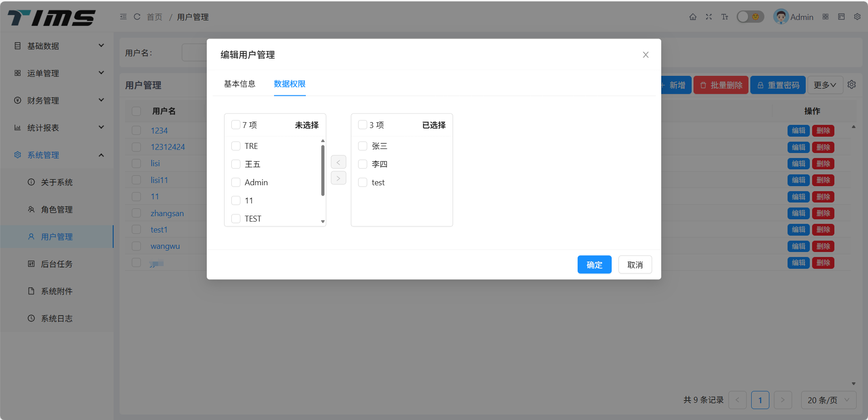868x420 pixels.
Task: Click the move-right arrow in transfer
Action: tap(338, 178)
